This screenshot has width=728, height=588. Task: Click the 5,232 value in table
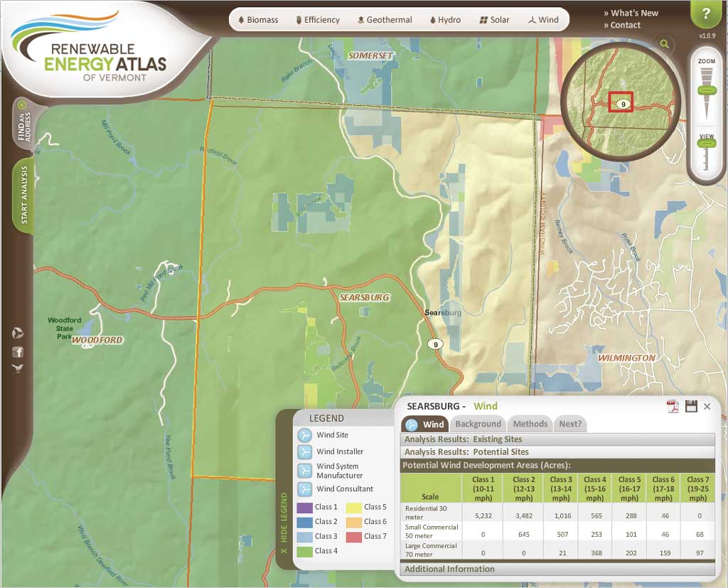483,515
